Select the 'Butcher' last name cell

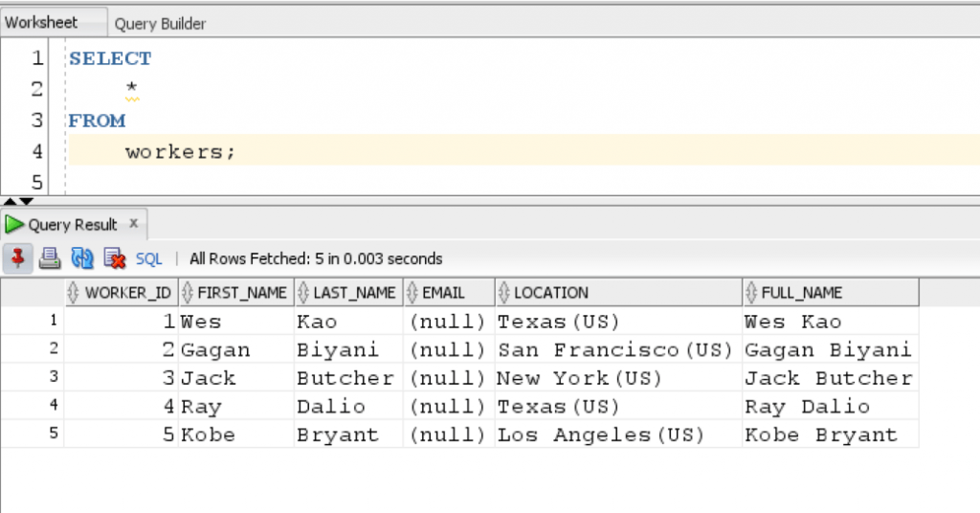point(348,377)
